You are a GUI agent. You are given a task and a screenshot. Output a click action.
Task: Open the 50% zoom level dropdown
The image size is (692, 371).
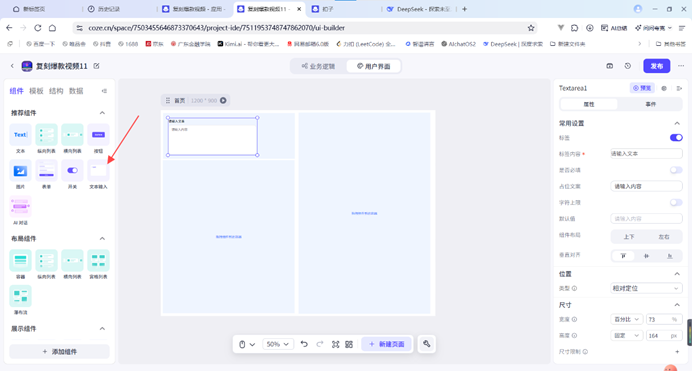277,344
